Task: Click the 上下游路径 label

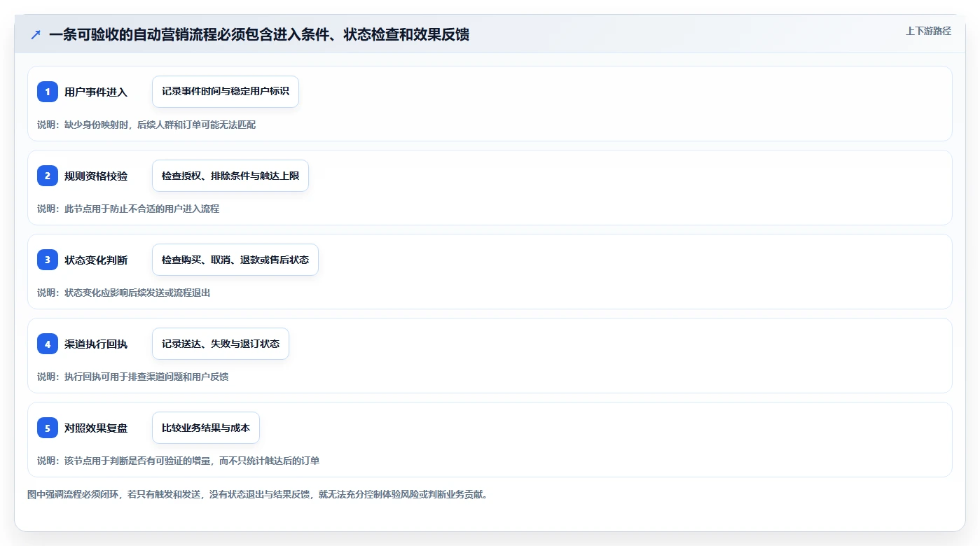Action: click(x=928, y=31)
